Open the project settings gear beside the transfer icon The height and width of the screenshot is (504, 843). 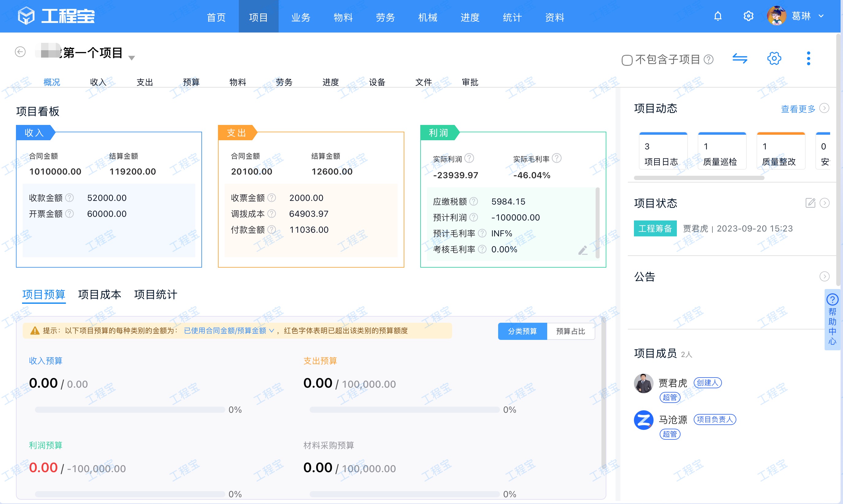pos(774,58)
